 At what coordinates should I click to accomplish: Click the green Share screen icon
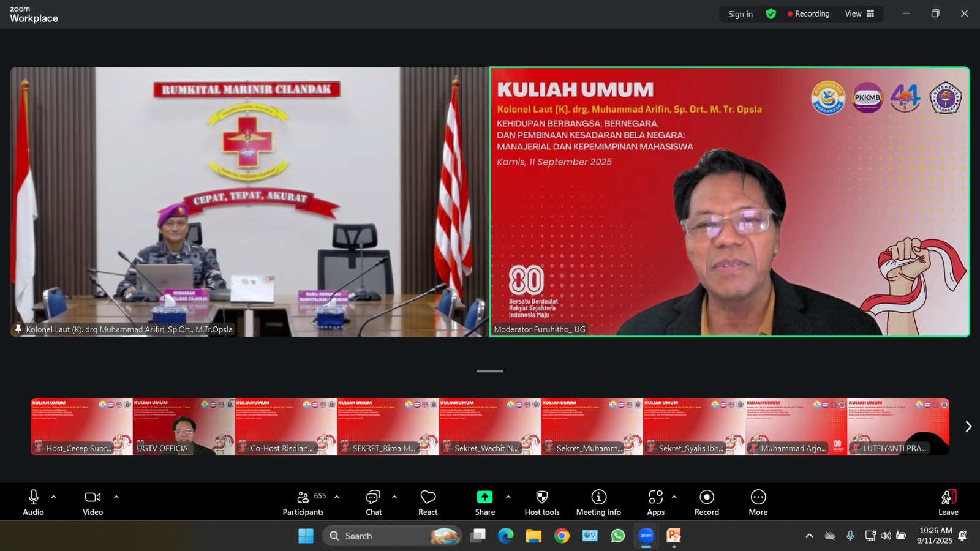(484, 497)
